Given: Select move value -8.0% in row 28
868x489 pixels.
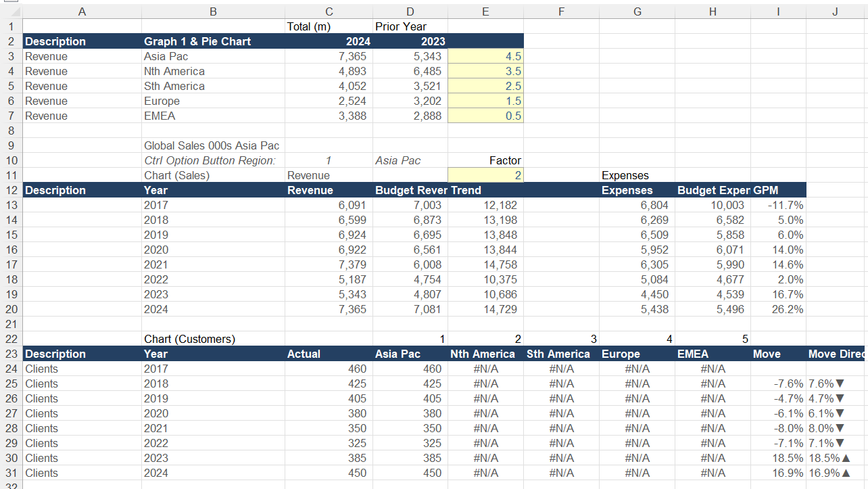Looking at the screenshot, I should 778,428.
